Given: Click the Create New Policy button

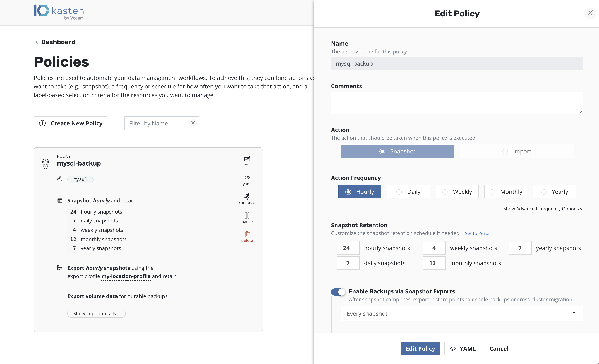Looking at the screenshot, I should click(x=70, y=123).
